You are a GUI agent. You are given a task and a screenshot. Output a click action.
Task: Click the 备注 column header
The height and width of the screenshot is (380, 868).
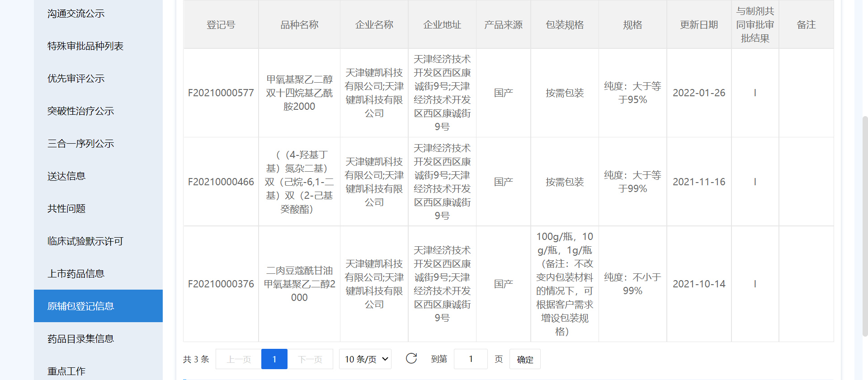[806, 25]
